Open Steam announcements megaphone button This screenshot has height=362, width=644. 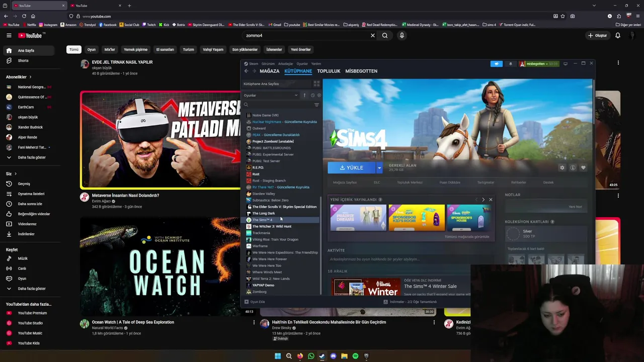(497, 64)
